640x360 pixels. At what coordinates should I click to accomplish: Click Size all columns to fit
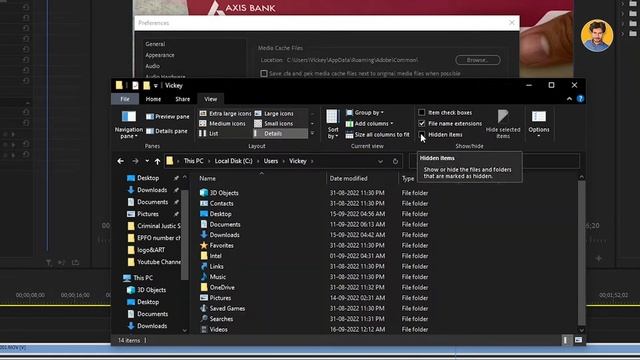[x=378, y=134]
